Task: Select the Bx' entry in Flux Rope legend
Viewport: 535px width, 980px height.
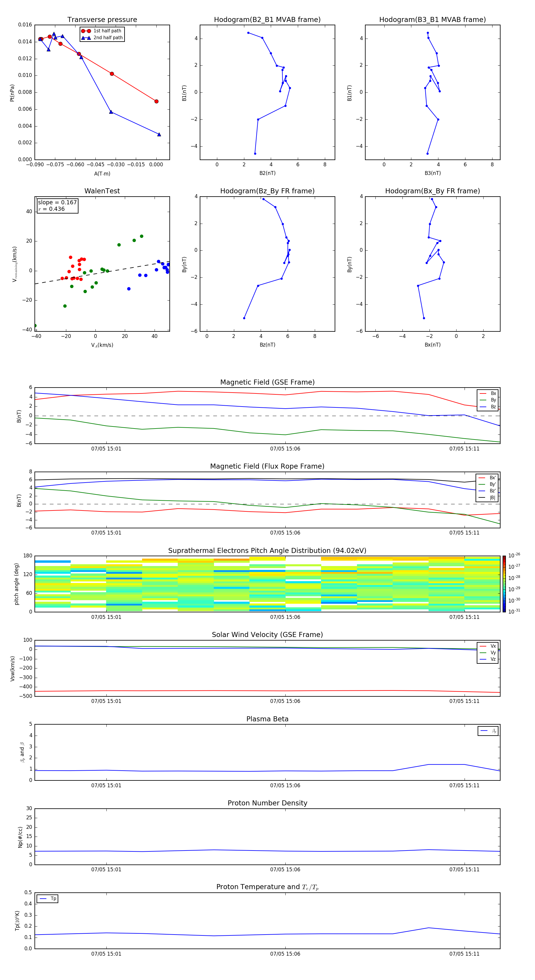Action: pos(487,478)
